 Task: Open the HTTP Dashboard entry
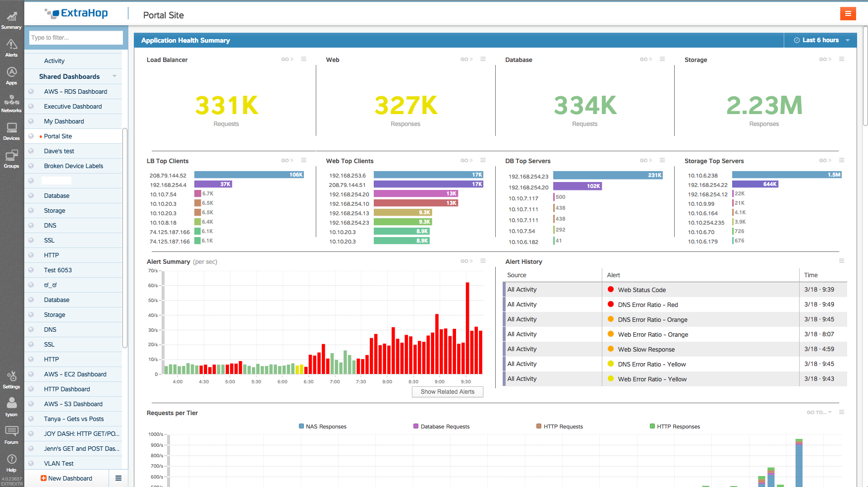coord(73,389)
